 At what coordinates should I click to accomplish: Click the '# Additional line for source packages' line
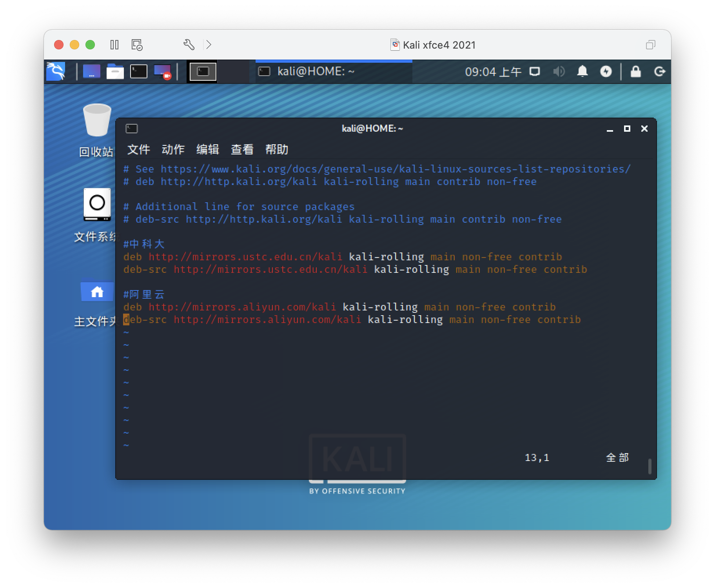tap(239, 207)
